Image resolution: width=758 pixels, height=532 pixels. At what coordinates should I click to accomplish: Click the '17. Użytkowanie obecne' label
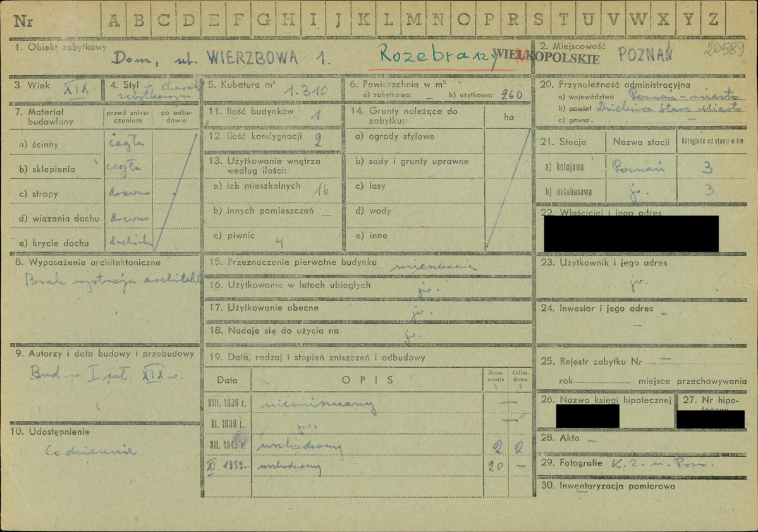pyautogui.click(x=264, y=308)
